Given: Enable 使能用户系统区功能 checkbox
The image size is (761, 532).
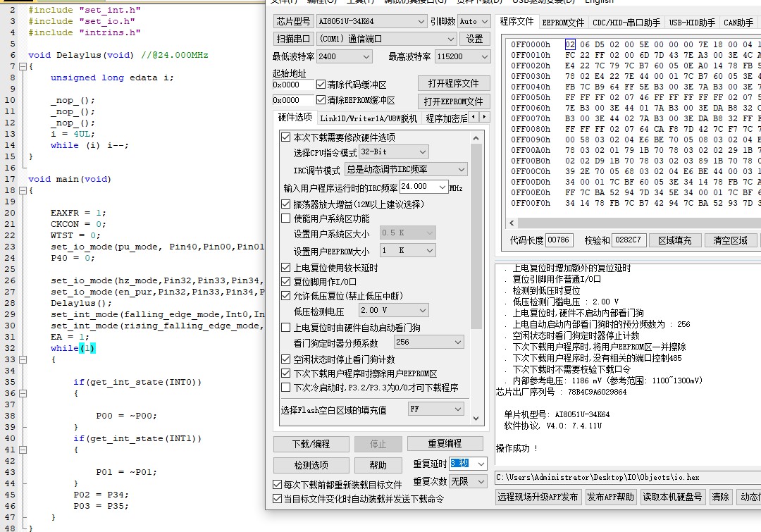Looking at the screenshot, I should tap(286, 218).
